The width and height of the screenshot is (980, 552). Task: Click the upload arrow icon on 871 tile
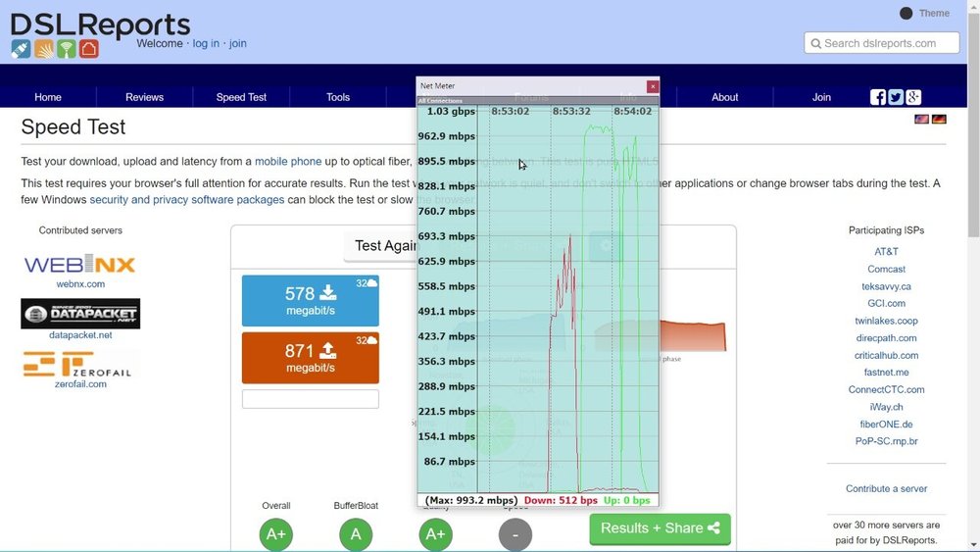[328, 350]
